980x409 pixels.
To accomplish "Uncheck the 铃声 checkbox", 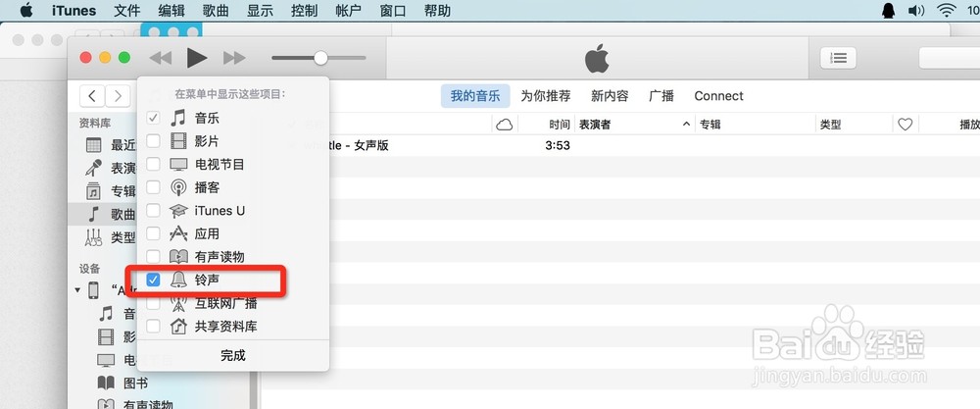I will tap(153, 281).
